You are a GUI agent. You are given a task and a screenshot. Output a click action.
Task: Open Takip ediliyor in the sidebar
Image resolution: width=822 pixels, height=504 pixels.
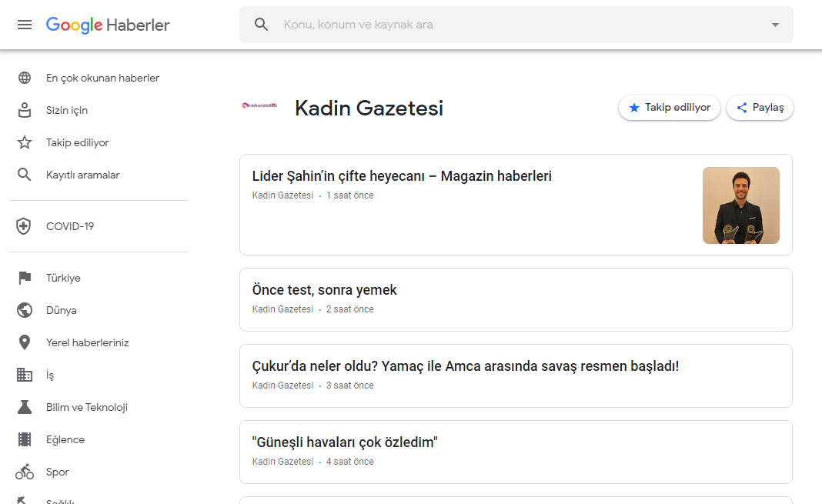78,142
